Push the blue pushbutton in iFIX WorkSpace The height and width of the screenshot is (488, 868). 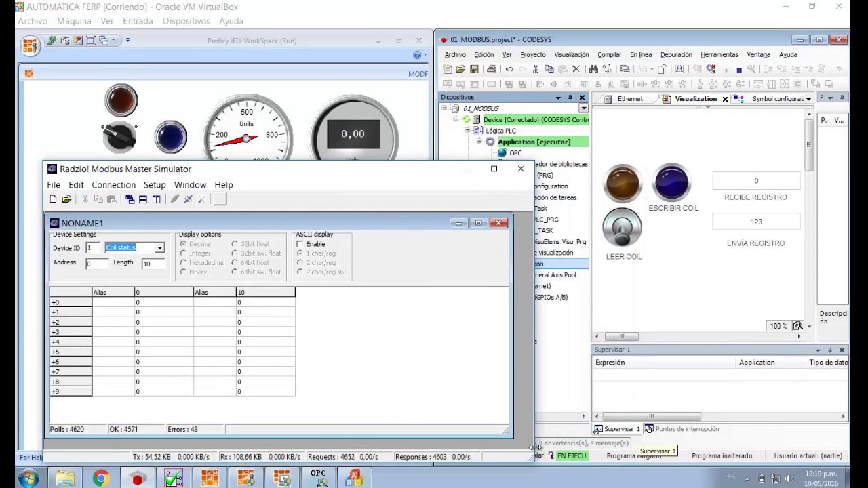[x=170, y=137]
